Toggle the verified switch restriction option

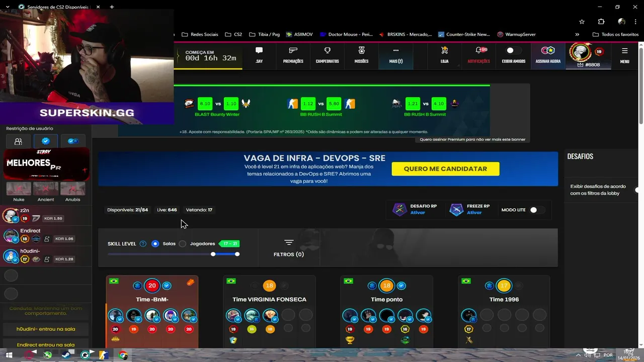(73, 141)
